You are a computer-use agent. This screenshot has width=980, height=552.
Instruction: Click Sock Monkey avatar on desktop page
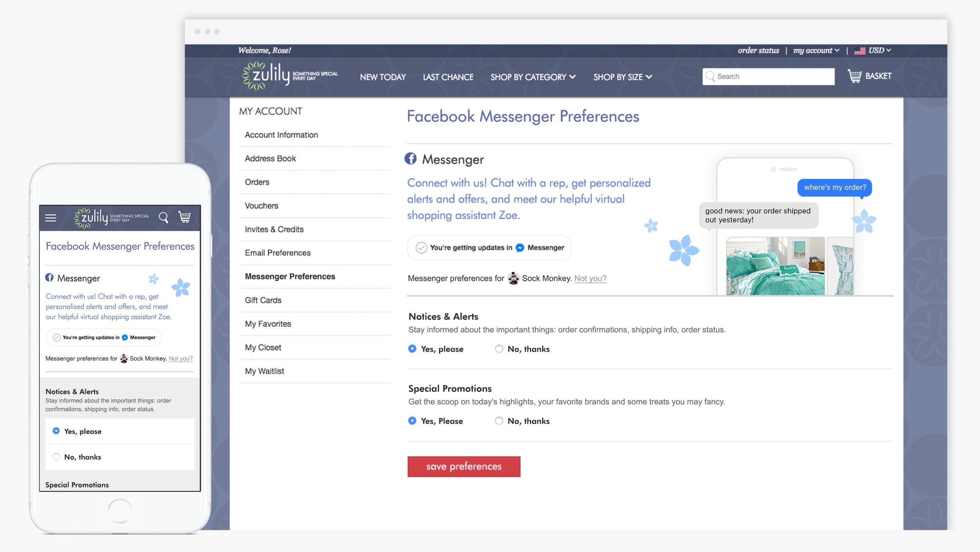[x=513, y=278]
